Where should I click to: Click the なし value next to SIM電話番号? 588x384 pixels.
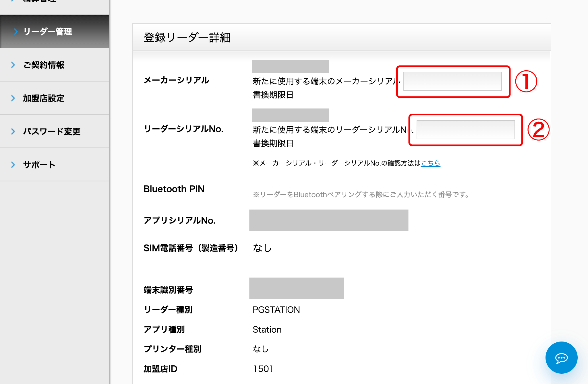[262, 248]
